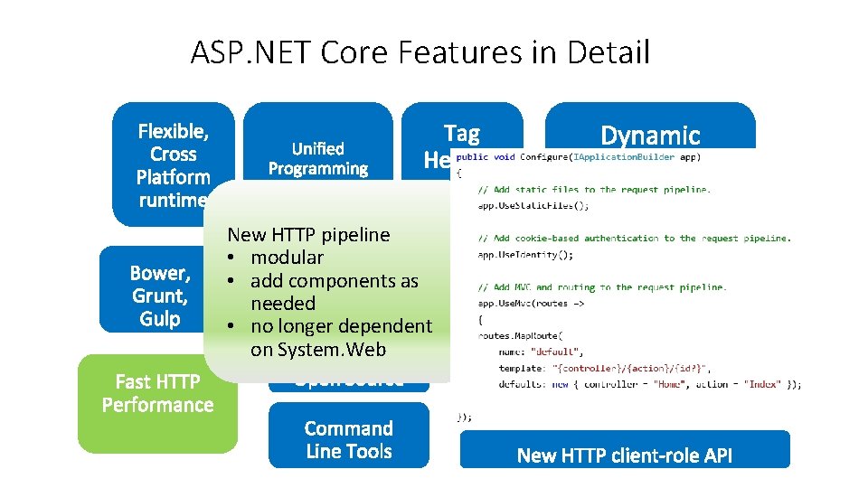The image size is (868, 488).
Task: Click the defaults: new { controller code line
Action: [650, 385]
